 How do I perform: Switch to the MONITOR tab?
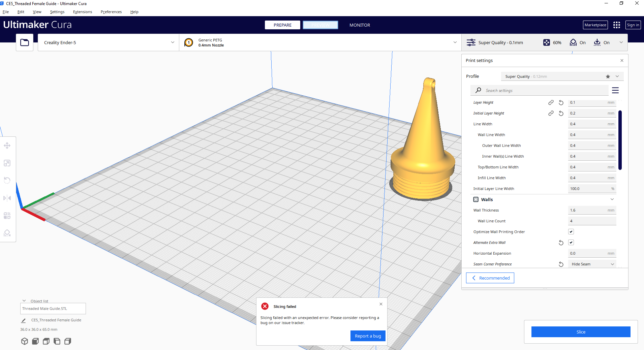[360, 25]
